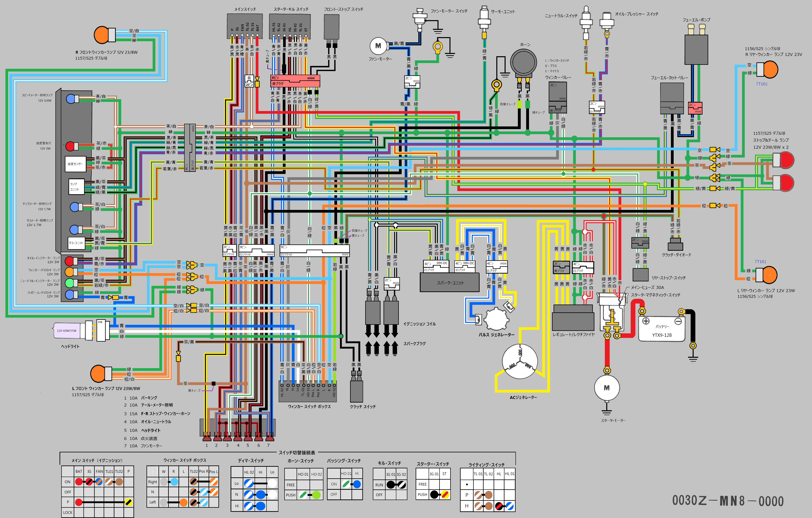This screenshot has width=812, height=518.
Task: Select the LOCK row in main switch table
Action: click(x=98, y=513)
